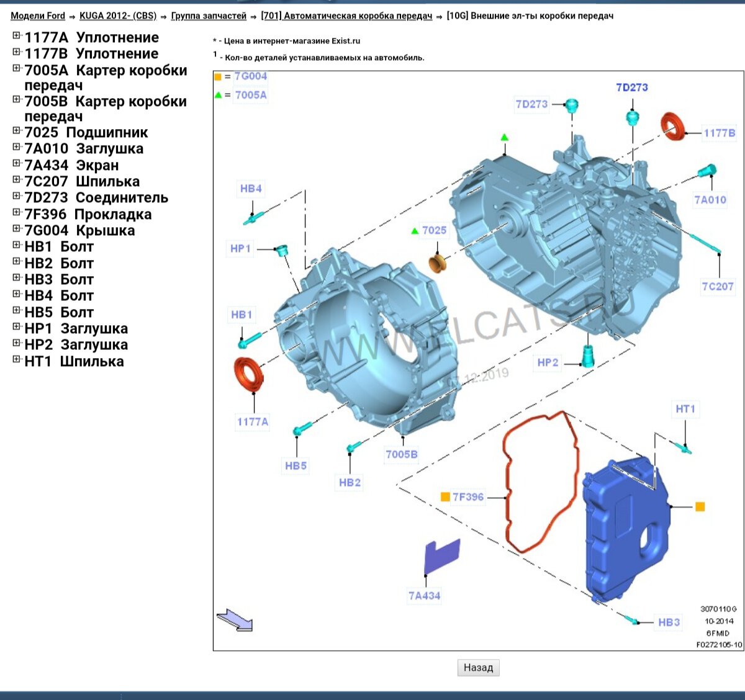Viewport: 745px width, 700px height.
Task: Open the Модели Ford breadcrumb link
Action: point(38,16)
